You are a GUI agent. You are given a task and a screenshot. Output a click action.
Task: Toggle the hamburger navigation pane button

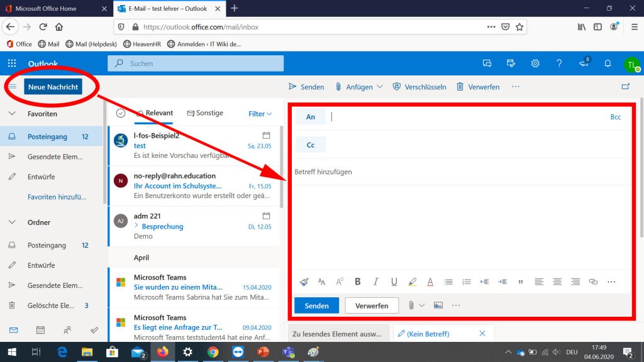point(13,87)
